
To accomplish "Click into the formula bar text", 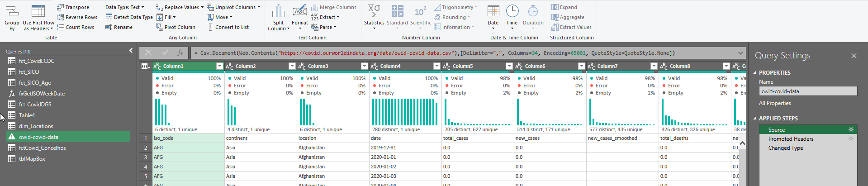I will click(463, 53).
